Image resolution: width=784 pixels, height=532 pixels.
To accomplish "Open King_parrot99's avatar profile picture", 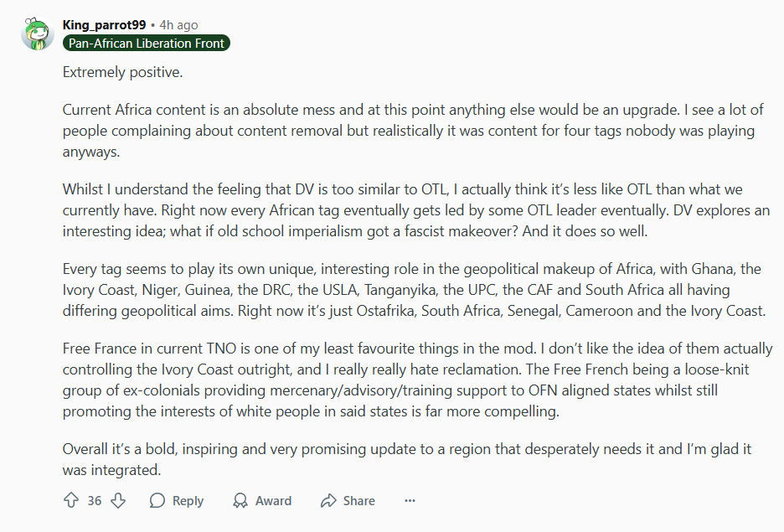I will (x=37, y=33).
